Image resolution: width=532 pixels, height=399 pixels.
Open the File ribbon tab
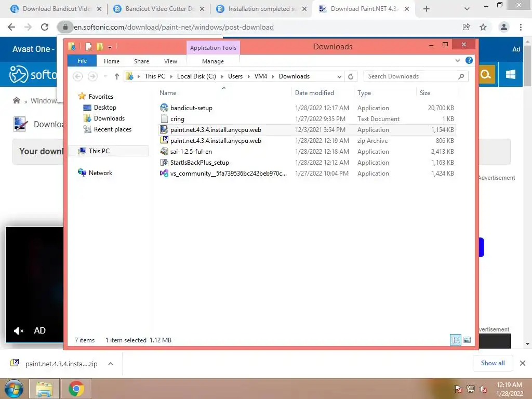[x=82, y=61]
